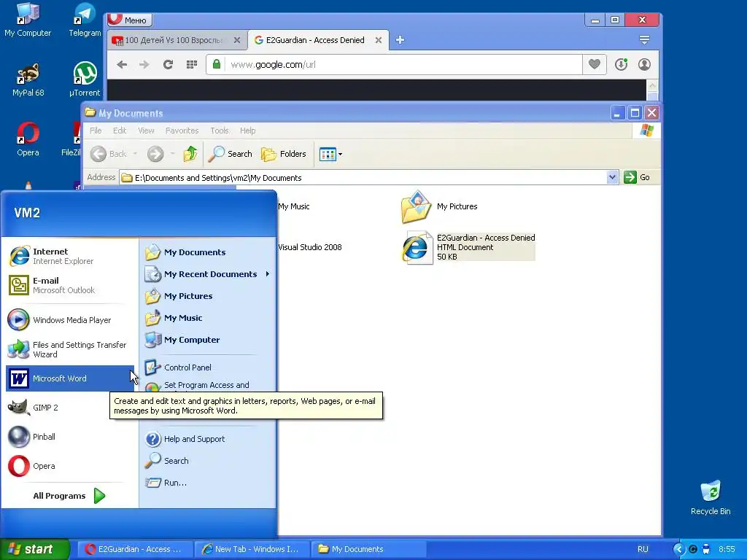Open Pinball game in Start menu
Screen dimensions: 747x560
click(x=69, y=437)
